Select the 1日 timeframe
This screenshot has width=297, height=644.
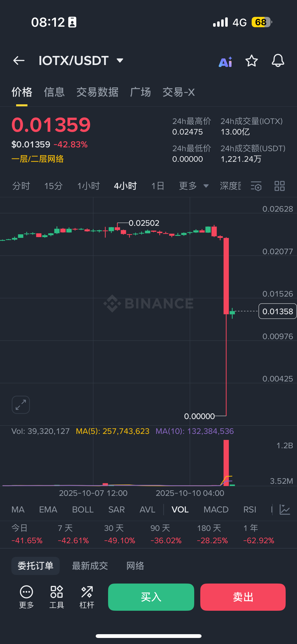(158, 186)
